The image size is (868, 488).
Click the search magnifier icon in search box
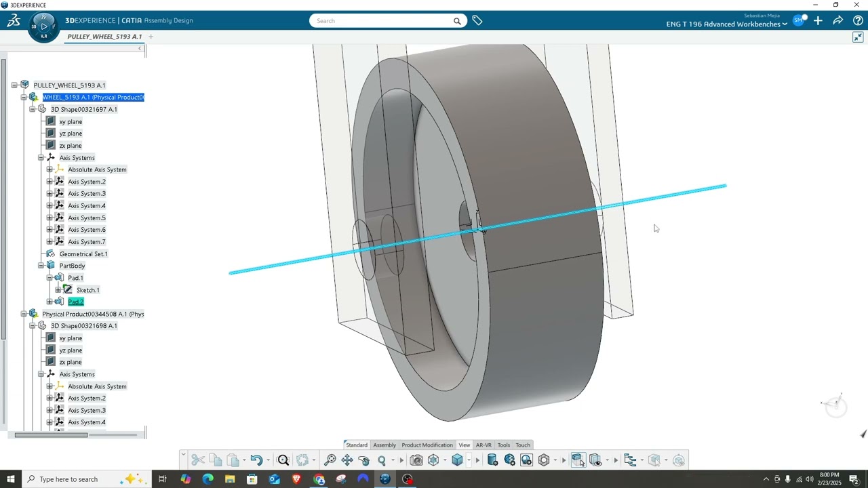(457, 21)
